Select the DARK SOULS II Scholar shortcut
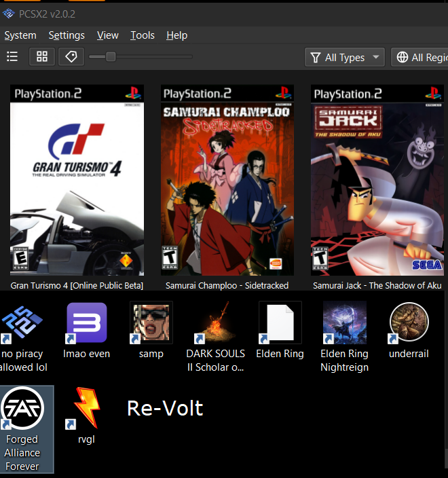 click(215, 337)
